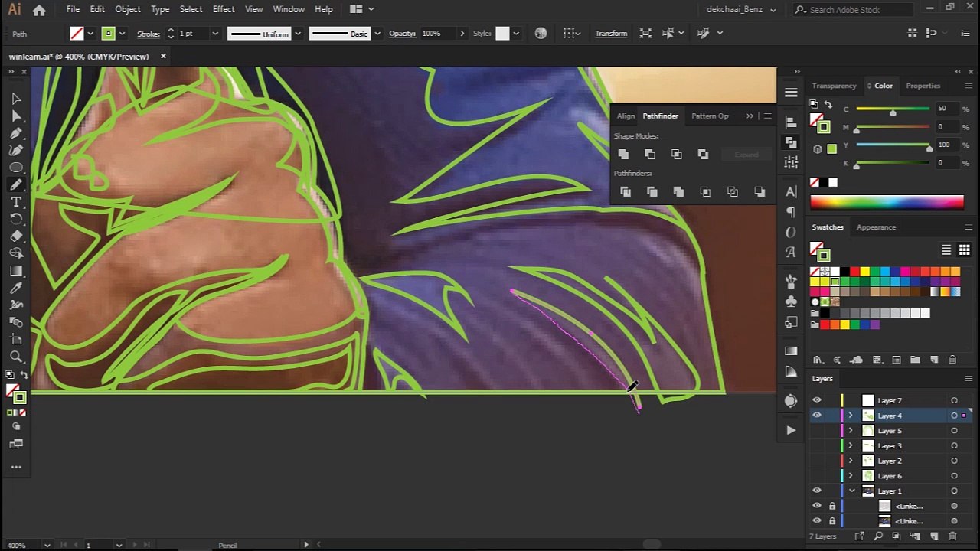
Task: Click the Merge pathfinder icon
Action: (678, 191)
